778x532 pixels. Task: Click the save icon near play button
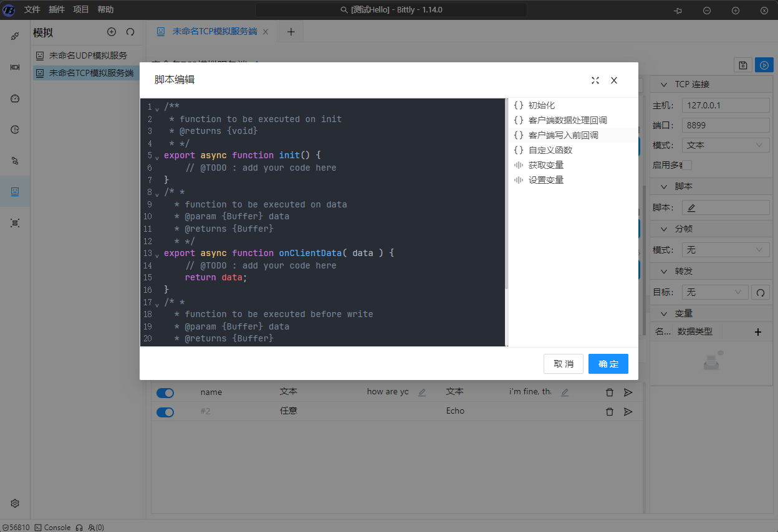[x=742, y=65]
